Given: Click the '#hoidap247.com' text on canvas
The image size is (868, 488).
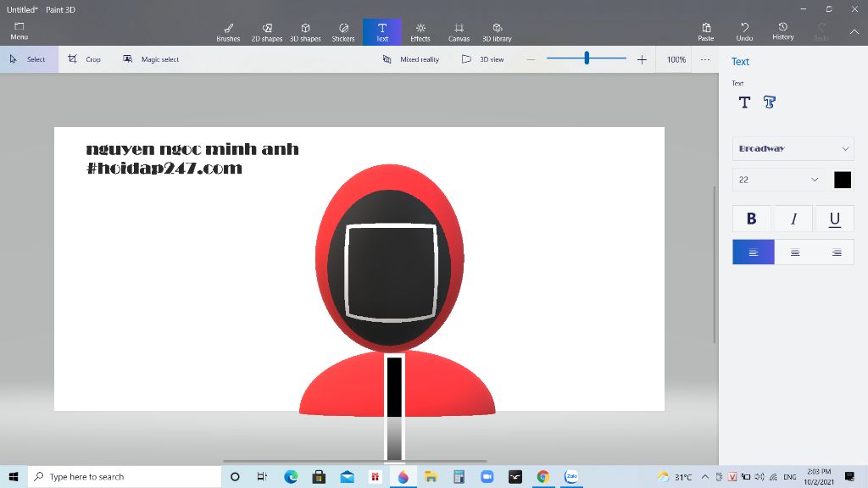Looking at the screenshot, I should click(164, 169).
